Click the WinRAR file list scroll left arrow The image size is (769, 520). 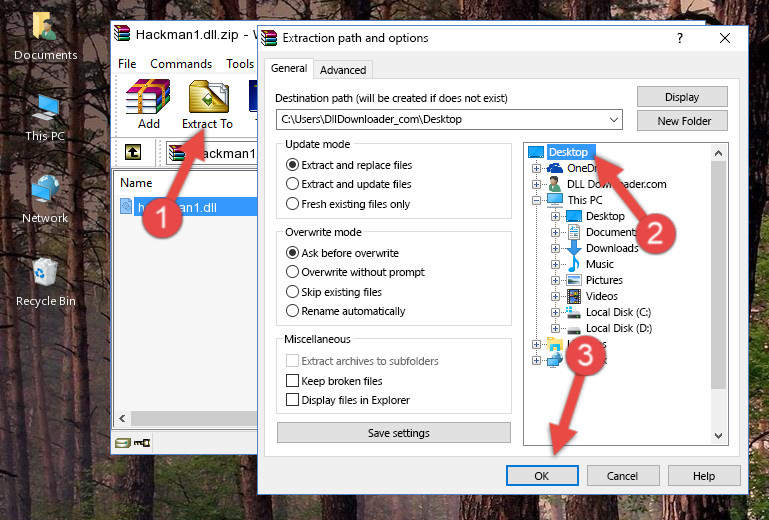123,418
